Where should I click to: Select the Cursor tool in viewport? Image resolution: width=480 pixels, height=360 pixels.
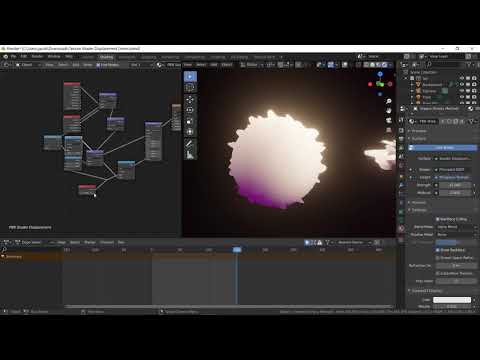190,88
